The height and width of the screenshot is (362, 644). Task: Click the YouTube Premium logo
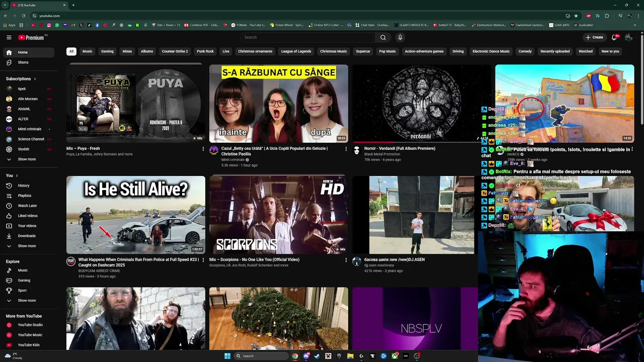click(31, 37)
